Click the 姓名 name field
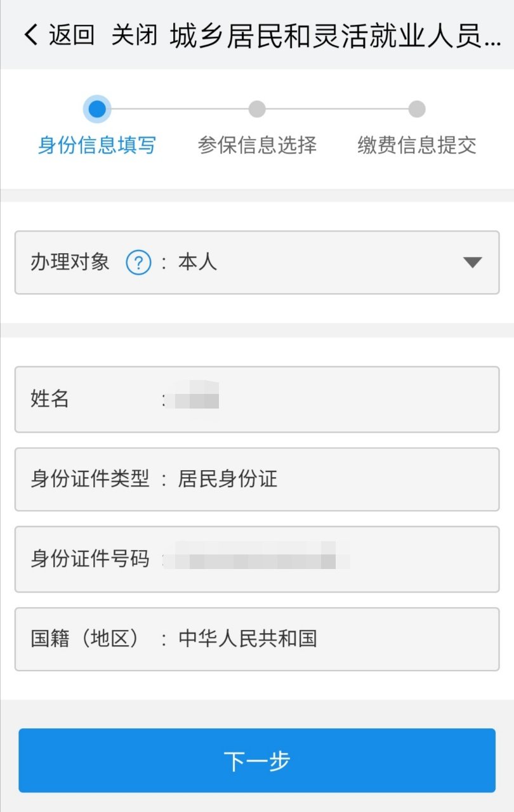Screen dimensions: 514x812 coord(257,400)
